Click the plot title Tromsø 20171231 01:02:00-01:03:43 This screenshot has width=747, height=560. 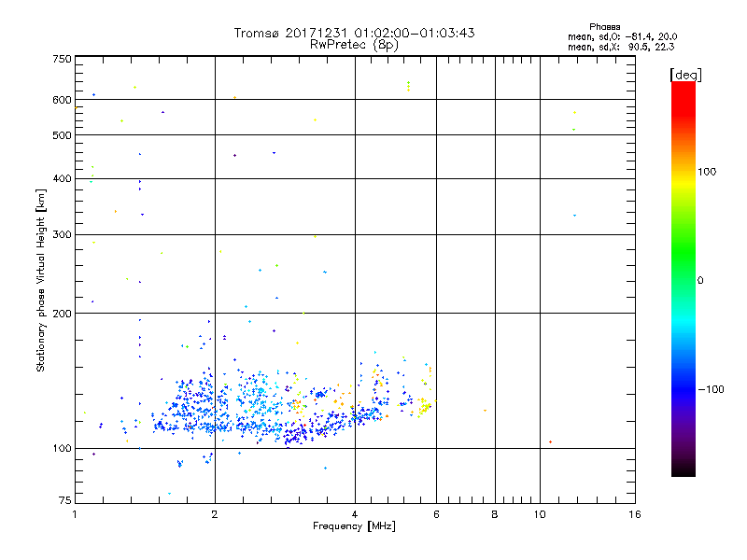[x=354, y=33]
